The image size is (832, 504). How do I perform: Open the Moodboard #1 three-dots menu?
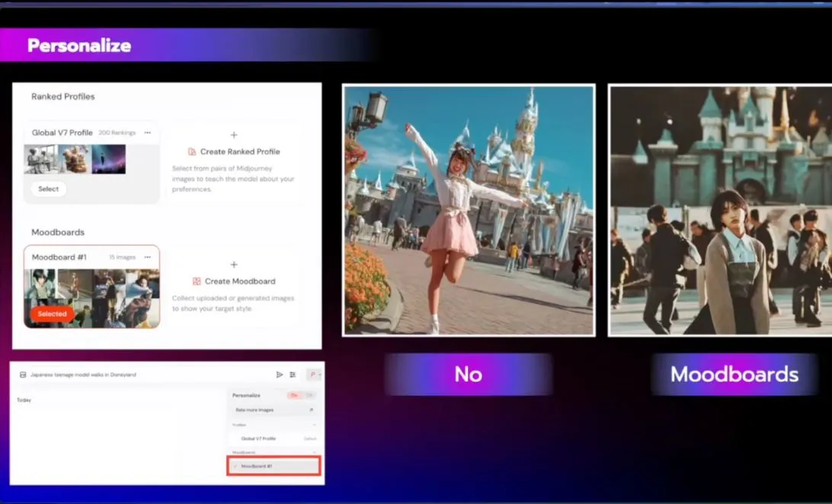[x=148, y=257]
